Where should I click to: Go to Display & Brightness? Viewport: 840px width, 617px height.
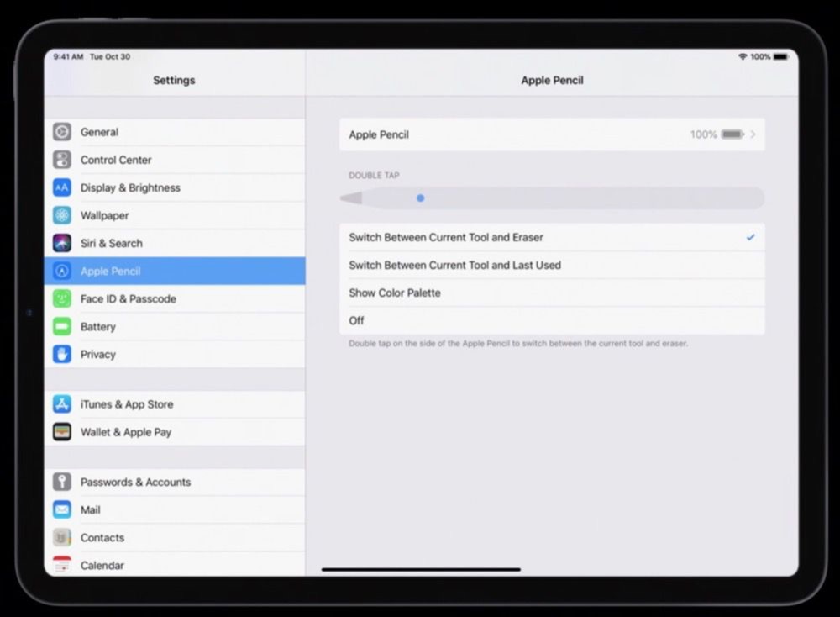tap(175, 187)
